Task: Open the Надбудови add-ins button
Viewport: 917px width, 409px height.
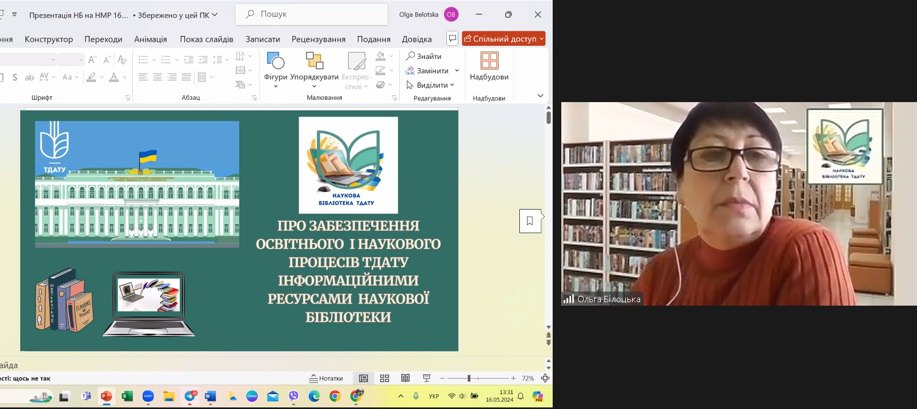Action: click(x=489, y=66)
